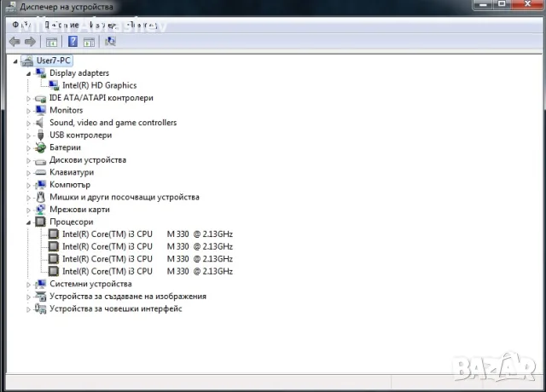The width and height of the screenshot is (546, 392).
Task: Click the Мрежови карти network icon
Action: pos(40,210)
